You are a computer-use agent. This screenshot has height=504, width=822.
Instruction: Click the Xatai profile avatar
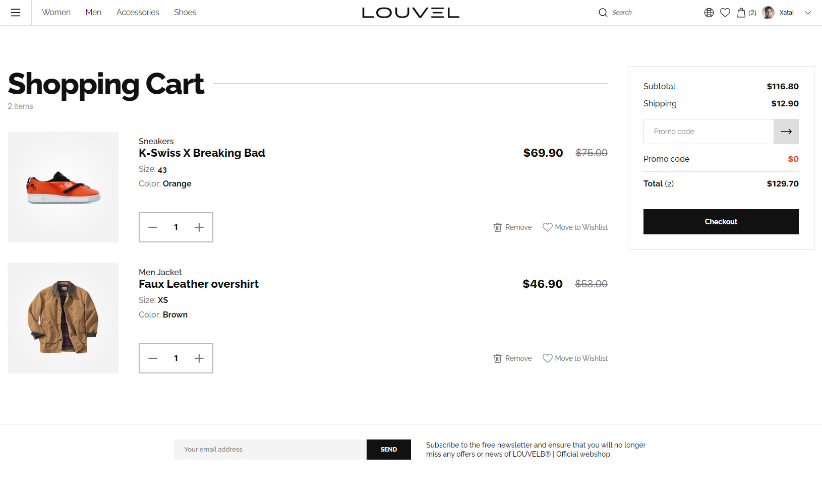point(768,13)
